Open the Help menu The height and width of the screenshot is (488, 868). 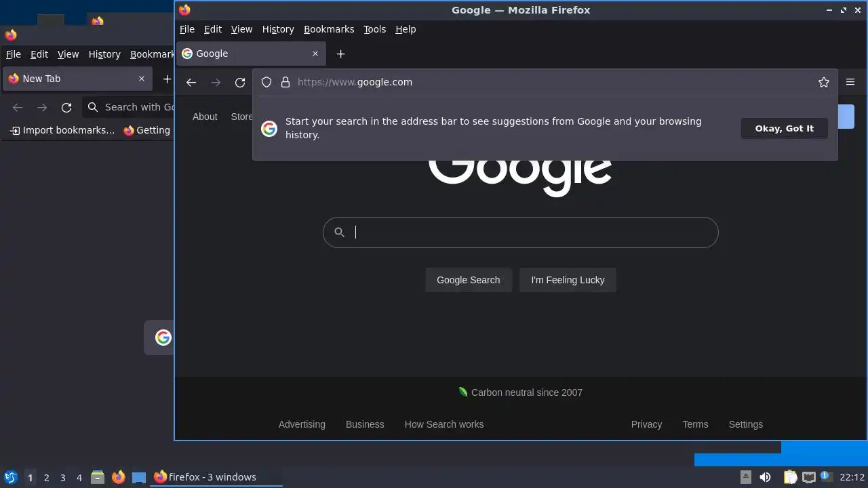(x=406, y=29)
